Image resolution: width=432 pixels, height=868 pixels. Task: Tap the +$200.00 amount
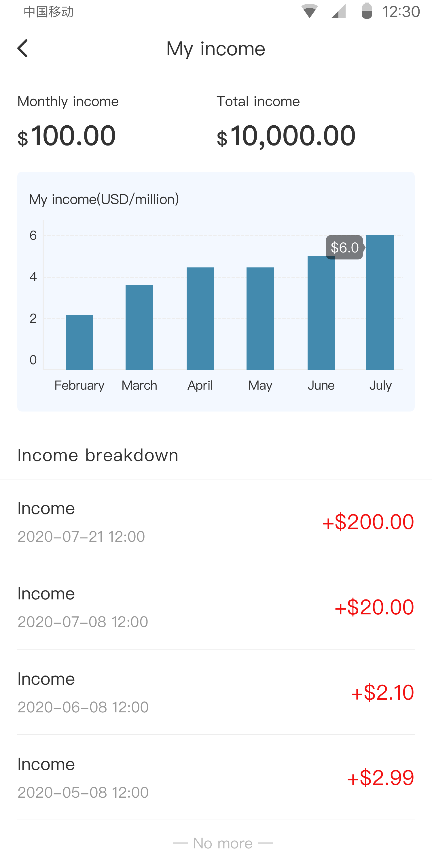(368, 522)
